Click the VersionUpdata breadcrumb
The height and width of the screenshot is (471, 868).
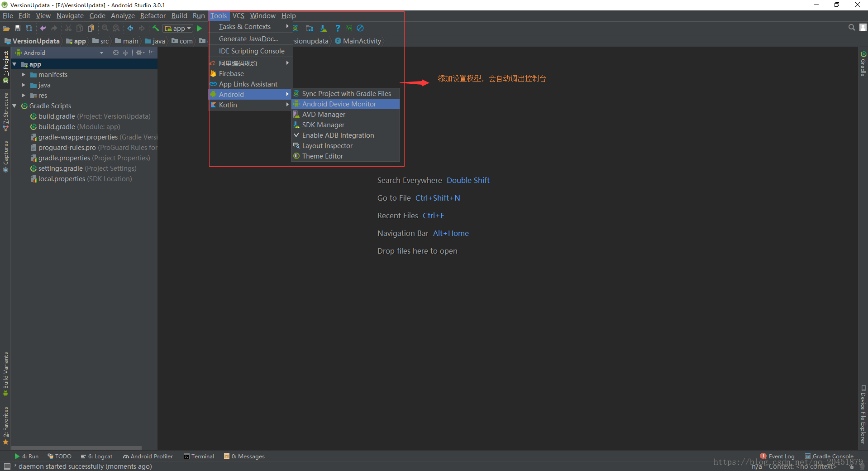[x=32, y=41]
